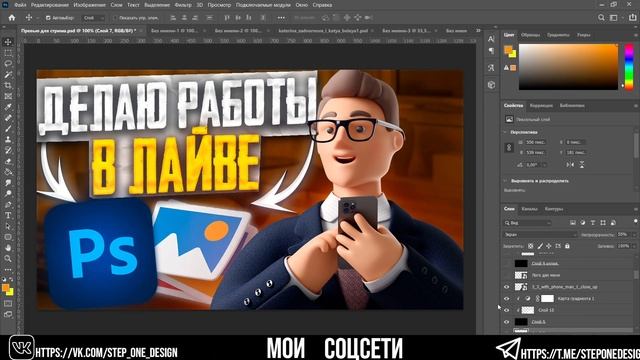Viewport: 640px width, 360px height.
Task: Open the search icon at top right
Action: [601, 18]
